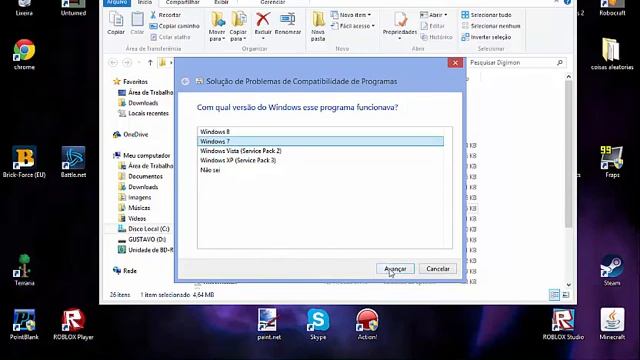Screen dimensions: 640x360
Task: Click Explorer vertical scrollbar
Action: tap(569, 154)
